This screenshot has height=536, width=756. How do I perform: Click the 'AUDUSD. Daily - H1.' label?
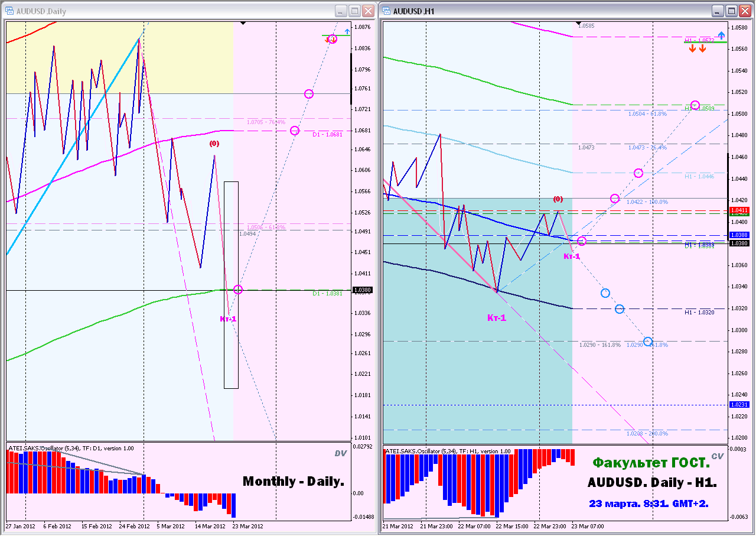pos(652,483)
